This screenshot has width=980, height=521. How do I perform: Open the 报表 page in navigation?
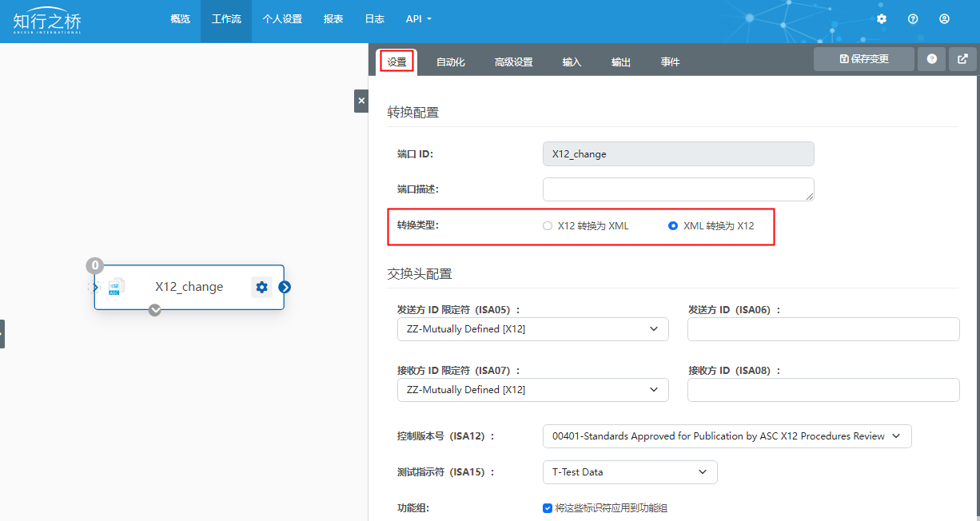333,19
